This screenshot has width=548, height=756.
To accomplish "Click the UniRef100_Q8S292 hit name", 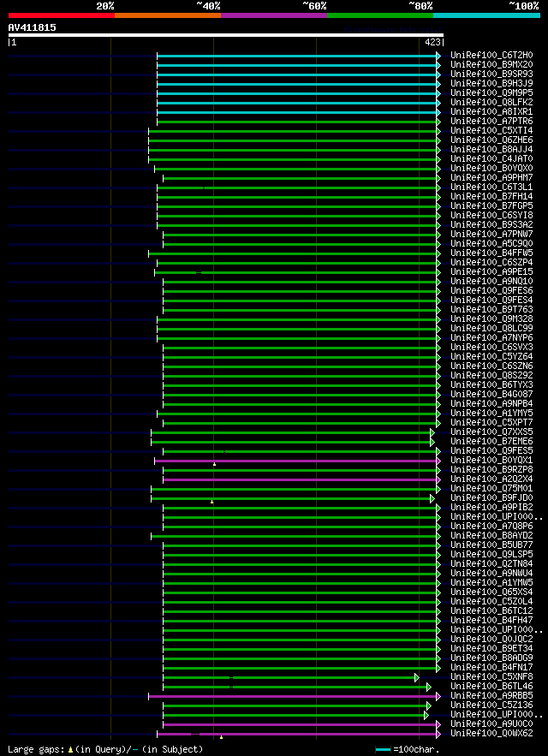I will [x=491, y=376].
